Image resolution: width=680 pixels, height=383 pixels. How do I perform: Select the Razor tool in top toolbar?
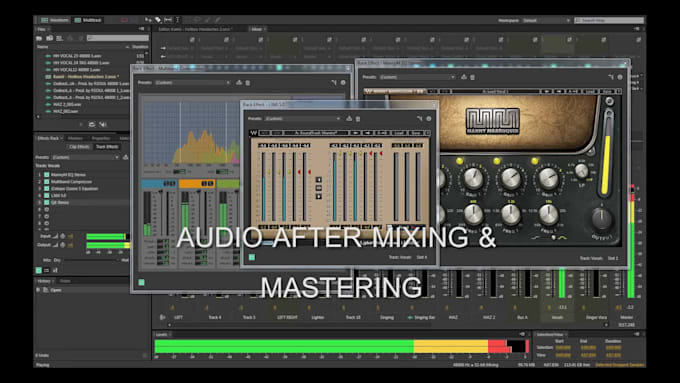point(158,20)
